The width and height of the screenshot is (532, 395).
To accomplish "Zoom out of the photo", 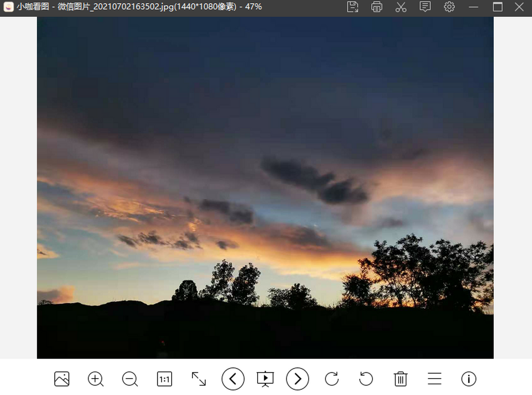I will (x=129, y=379).
